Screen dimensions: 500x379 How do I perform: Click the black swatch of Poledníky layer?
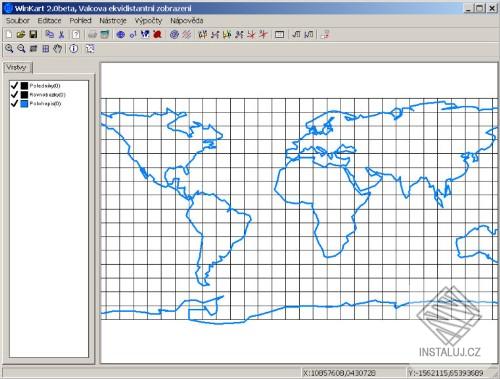(24, 86)
